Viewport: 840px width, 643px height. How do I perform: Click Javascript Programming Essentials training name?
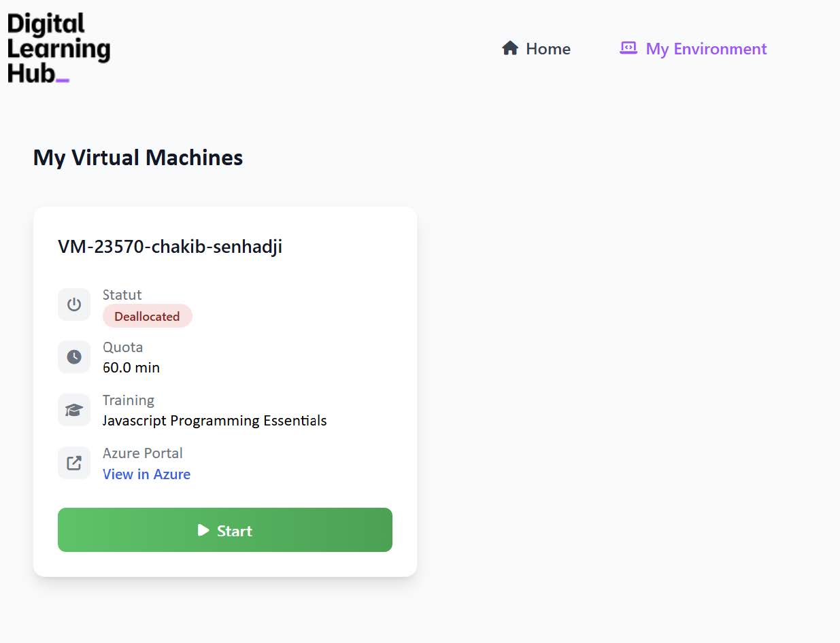(214, 421)
